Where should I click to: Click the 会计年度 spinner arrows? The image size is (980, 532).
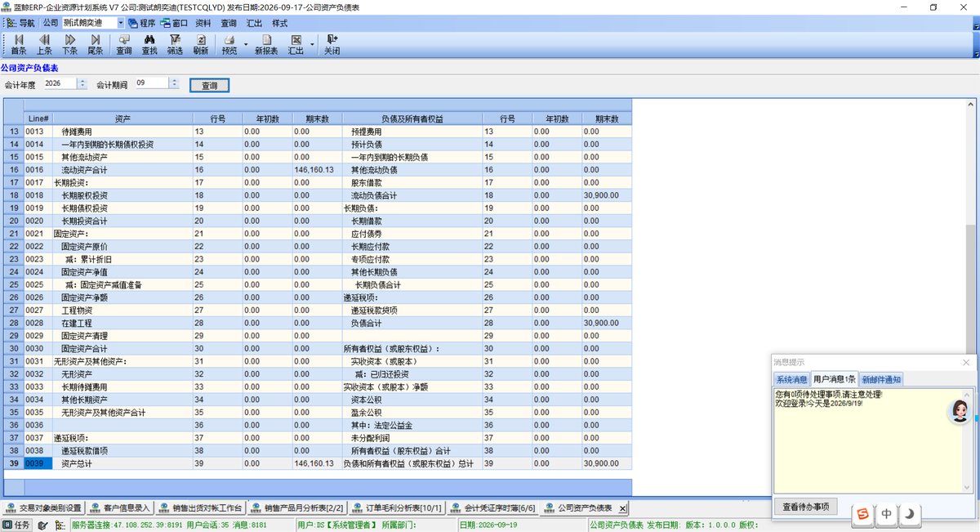(x=82, y=83)
